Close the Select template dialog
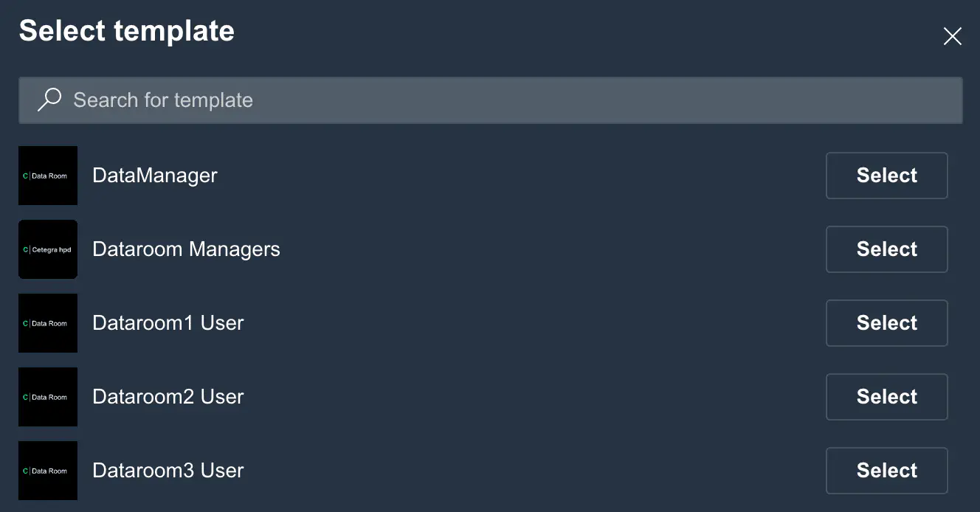Viewport: 980px width, 512px height. [x=952, y=36]
